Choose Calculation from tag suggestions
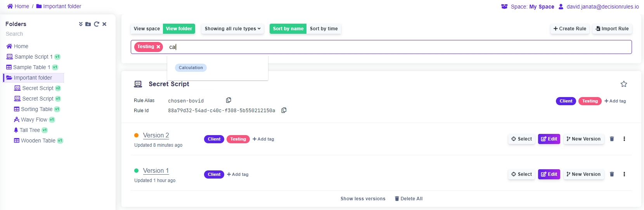 click(x=191, y=68)
